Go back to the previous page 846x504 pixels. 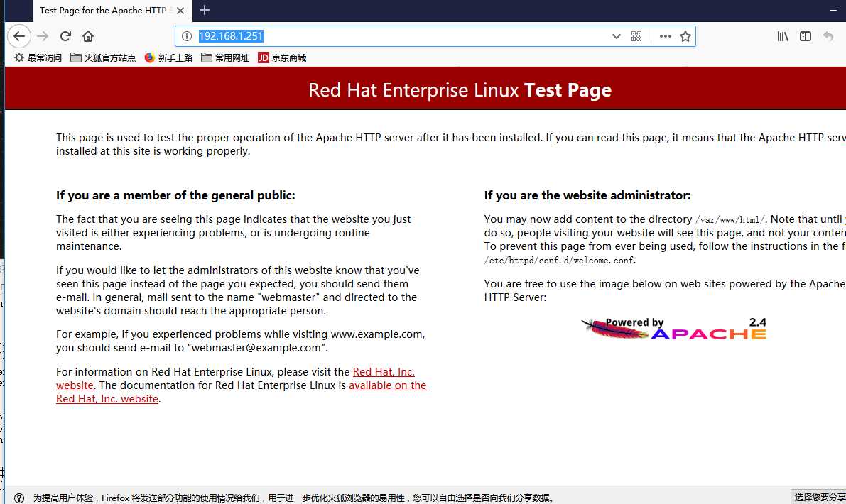click(x=19, y=36)
